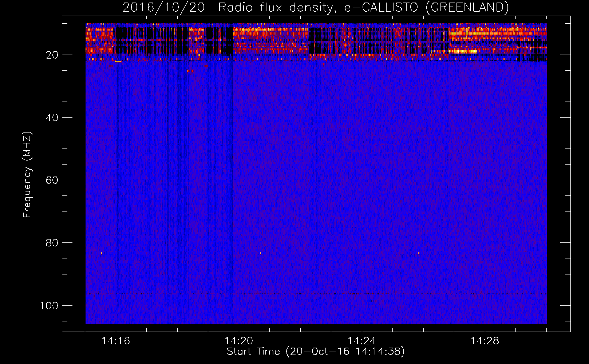Image resolution: width=589 pixels, height=364 pixels.
Task: Click the 'Start Time (20-Oct-16 14:14:38)' label
Action: (316, 351)
